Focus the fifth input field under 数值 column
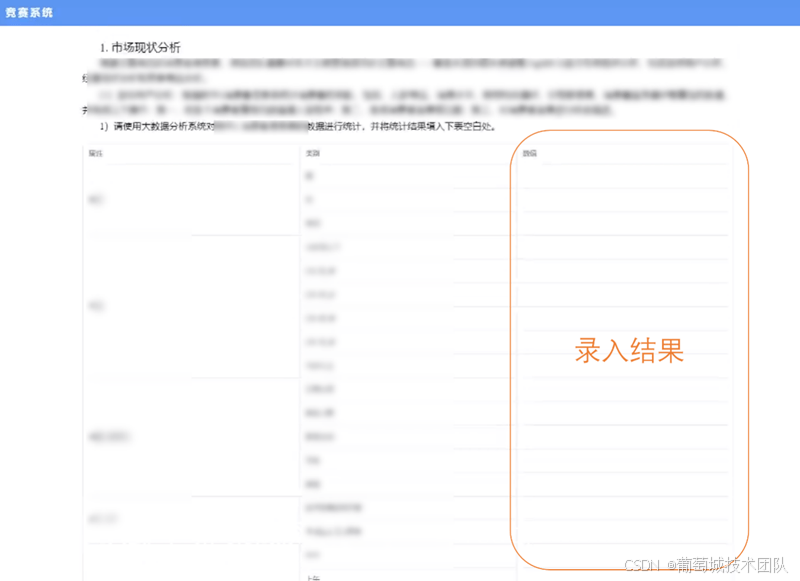The width and height of the screenshot is (800, 581). [x=624, y=271]
